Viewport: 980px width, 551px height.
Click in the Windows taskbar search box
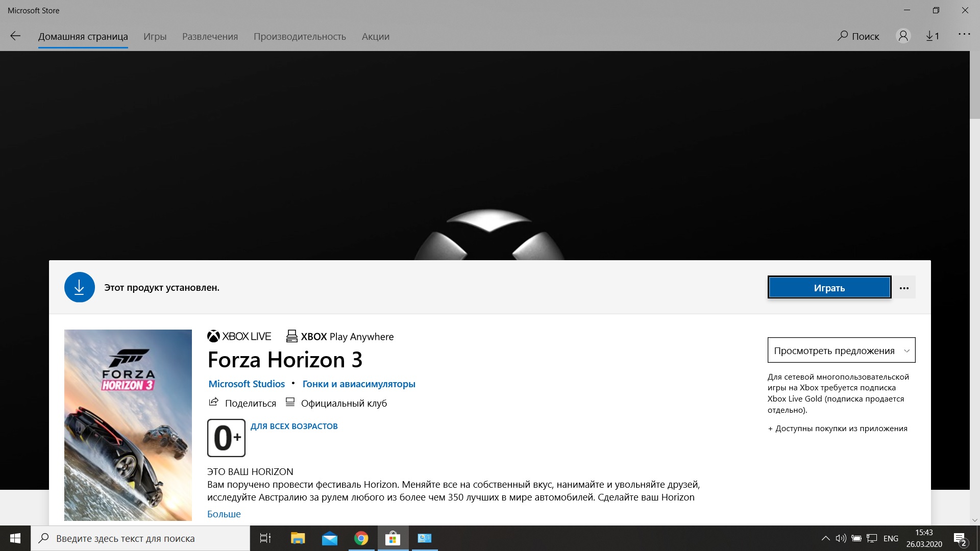tap(140, 538)
